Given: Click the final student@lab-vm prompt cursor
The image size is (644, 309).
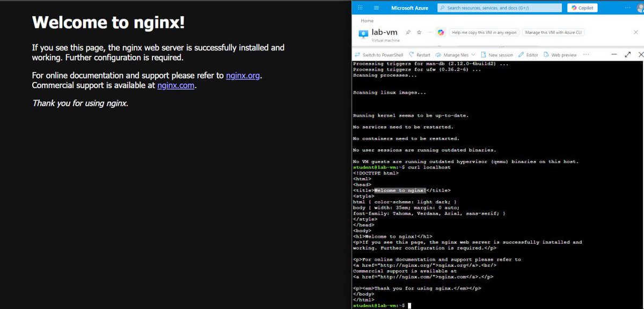Looking at the screenshot, I should coord(409,306).
